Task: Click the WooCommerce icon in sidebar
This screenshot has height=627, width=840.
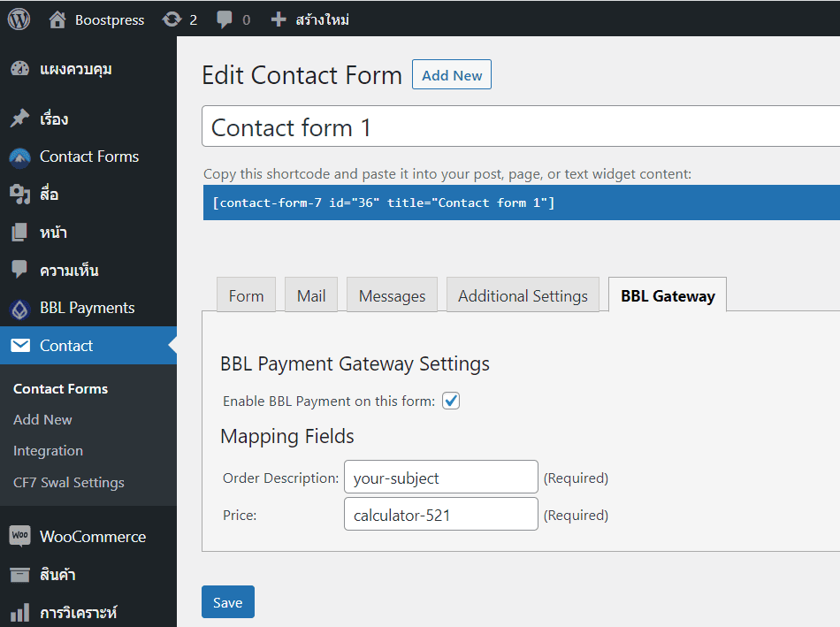Action: point(19,537)
